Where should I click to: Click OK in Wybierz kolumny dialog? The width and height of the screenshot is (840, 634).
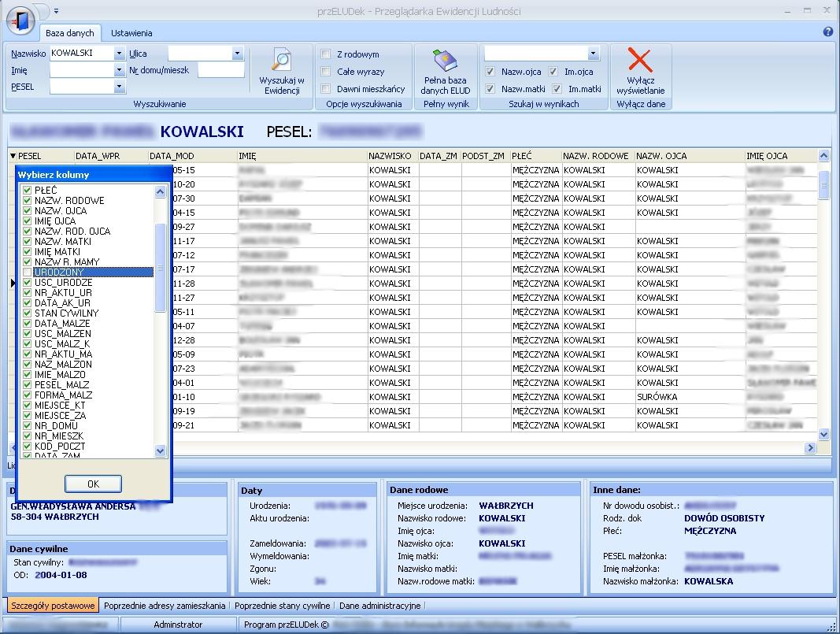coord(93,484)
